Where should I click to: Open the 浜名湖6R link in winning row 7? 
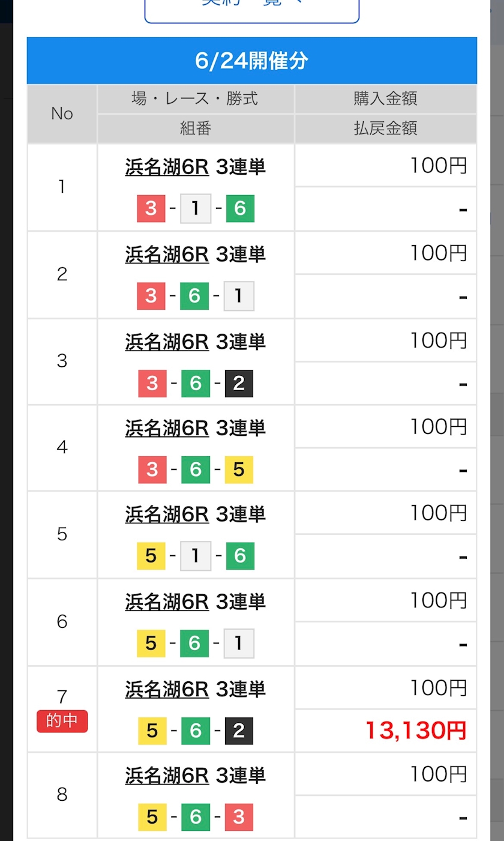[167, 688]
